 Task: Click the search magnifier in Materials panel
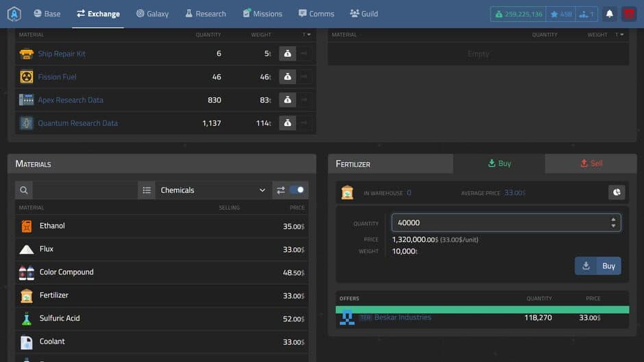(24, 190)
